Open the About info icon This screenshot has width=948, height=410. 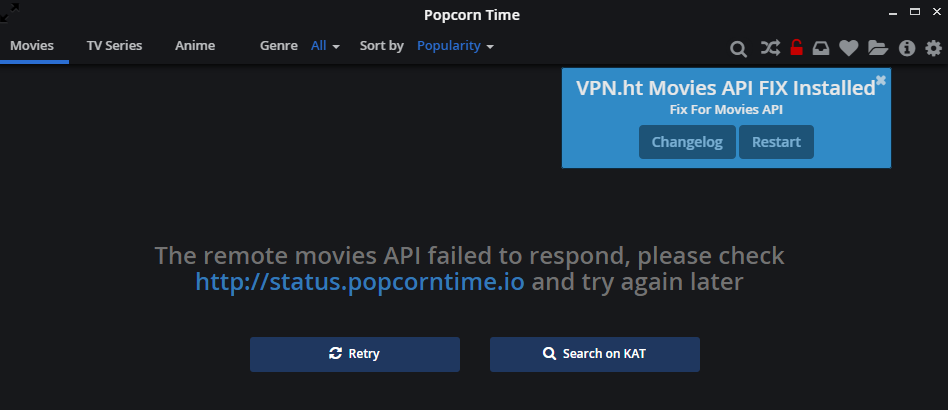907,47
